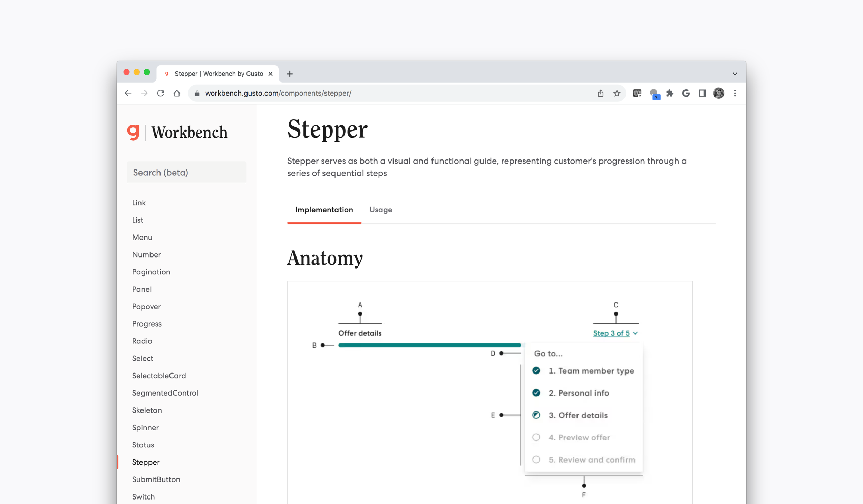Open Menu component page

coord(142,237)
